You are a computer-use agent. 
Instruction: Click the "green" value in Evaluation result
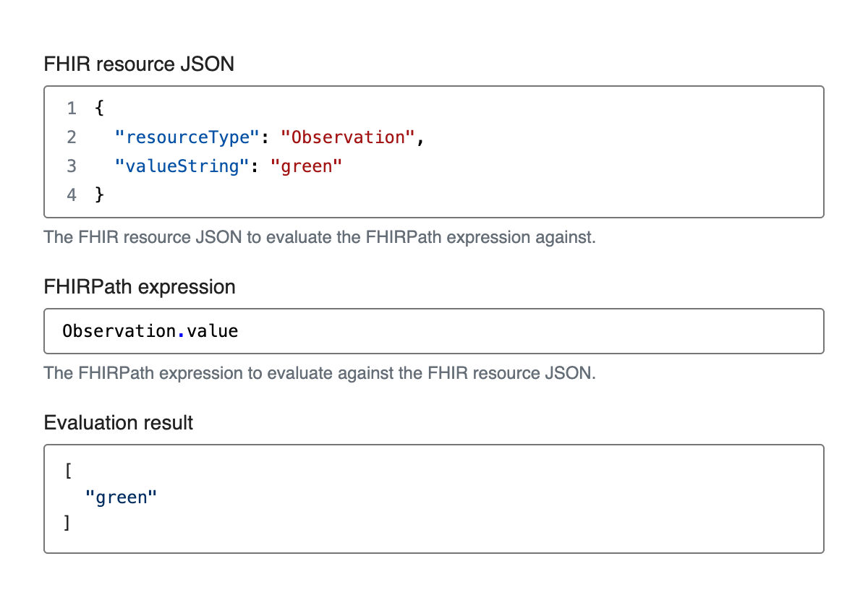click(121, 497)
